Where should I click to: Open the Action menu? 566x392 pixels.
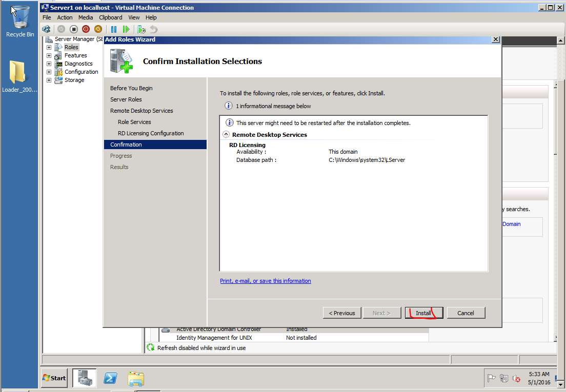point(65,17)
